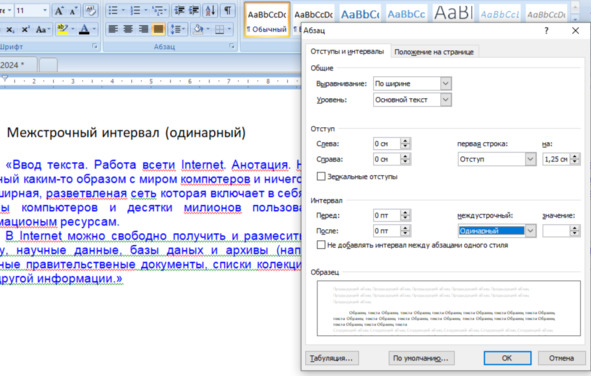This screenshot has height=376, width=591.
Task: Edit the Справа indent field
Action: [x=386, y=159]
